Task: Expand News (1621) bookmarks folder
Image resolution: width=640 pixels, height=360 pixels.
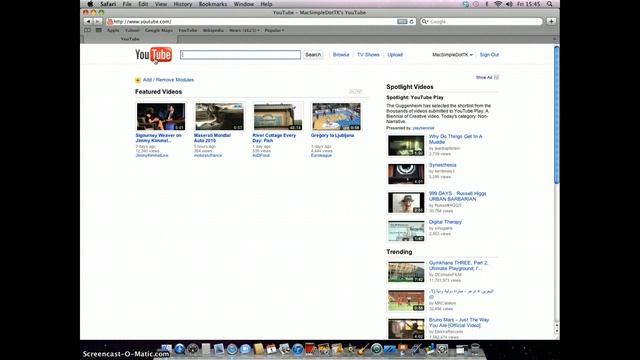Action: click(x=244, y=31)
